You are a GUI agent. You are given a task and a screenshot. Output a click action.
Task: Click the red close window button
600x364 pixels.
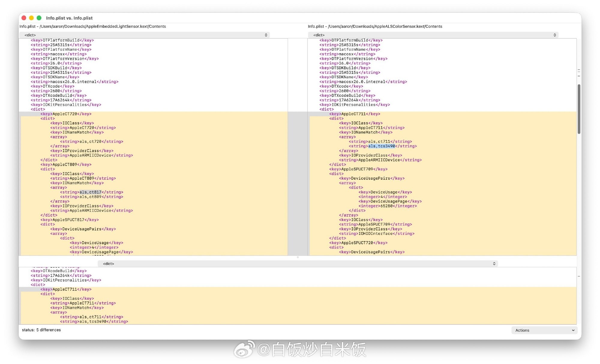tap(24, 18)
